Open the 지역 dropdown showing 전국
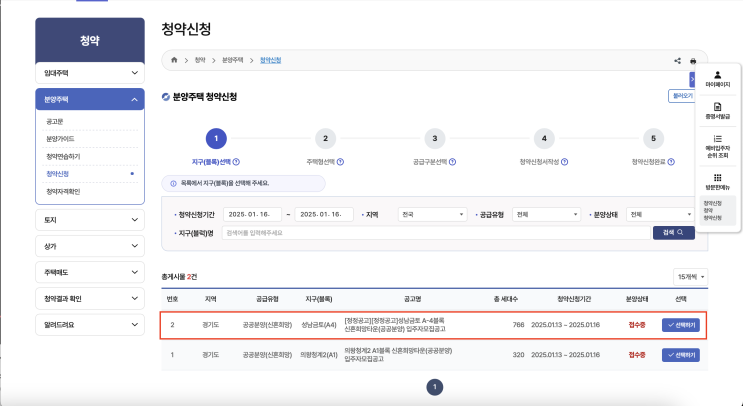This screenshot has height=406, width=743. 433,215
